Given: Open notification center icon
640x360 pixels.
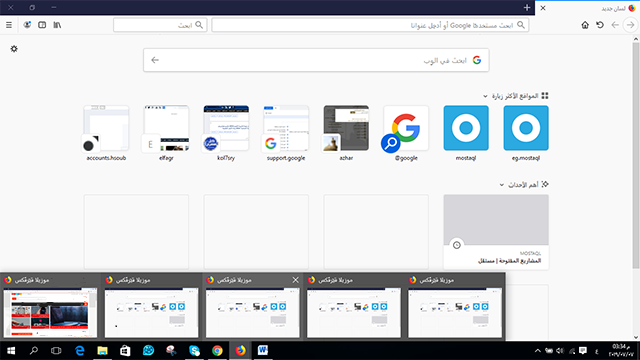Looking at the screenshot, I should tap(583, 351).
